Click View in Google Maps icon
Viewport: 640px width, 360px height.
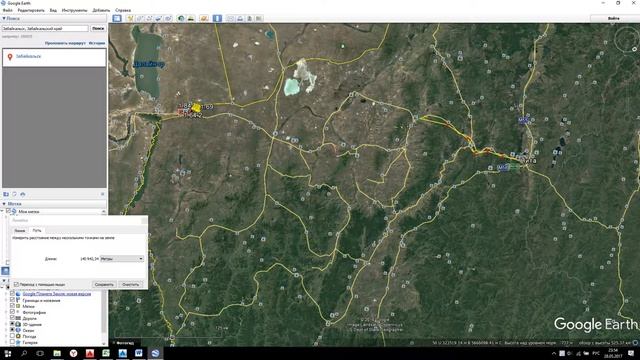coord(259,18)
